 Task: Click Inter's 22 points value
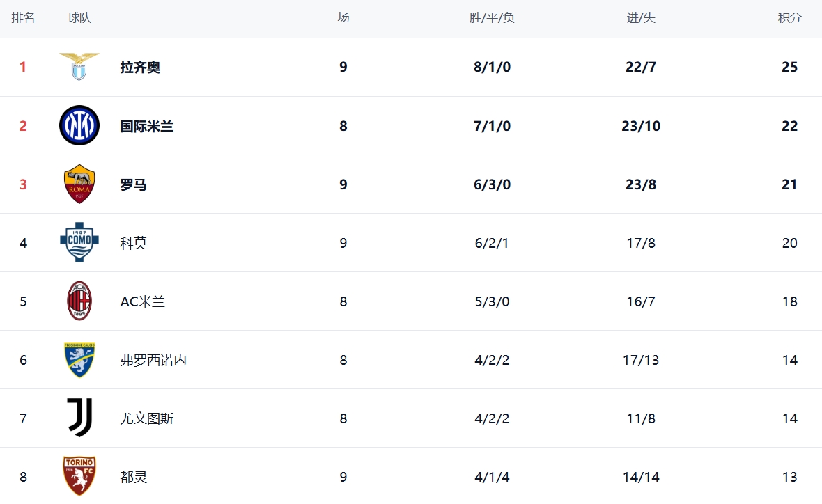[789, 126]
